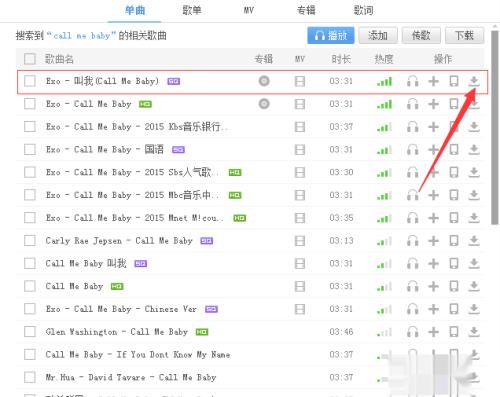Play the Carly Rae Jepsen song headphone icon

[x=413, y=241]
